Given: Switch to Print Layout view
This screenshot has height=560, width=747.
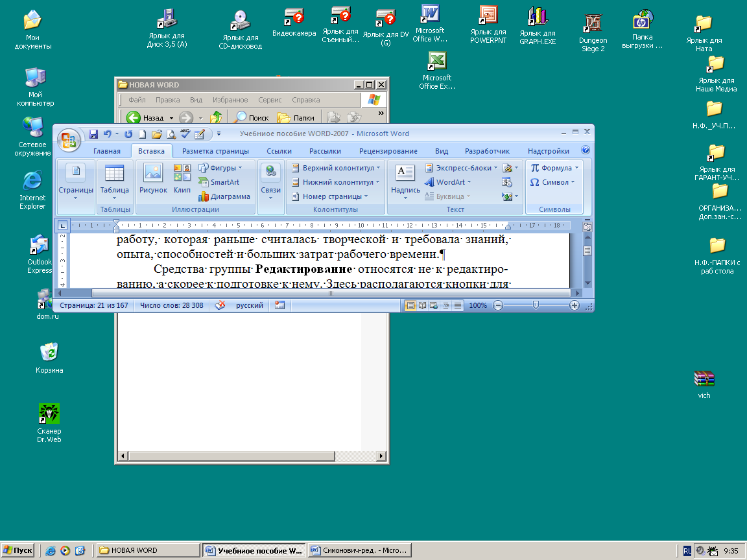Looking at the screenshot, I should click(410, 305).
